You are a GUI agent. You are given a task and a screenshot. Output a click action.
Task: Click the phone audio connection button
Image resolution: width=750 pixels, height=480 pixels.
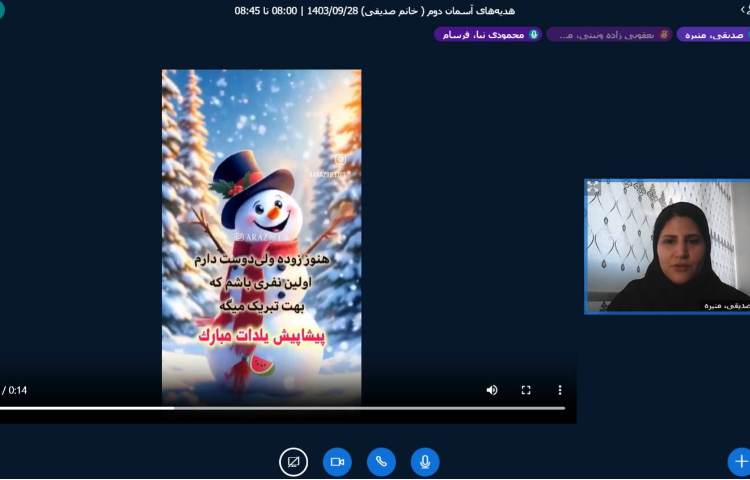pos(381,462)
